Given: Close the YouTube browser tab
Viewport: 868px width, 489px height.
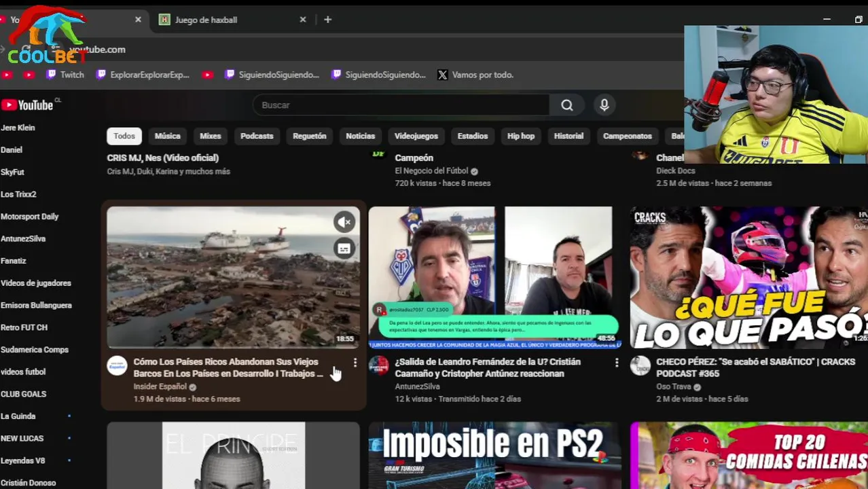Looking at the screenshot, I should (x=138, y=20).
